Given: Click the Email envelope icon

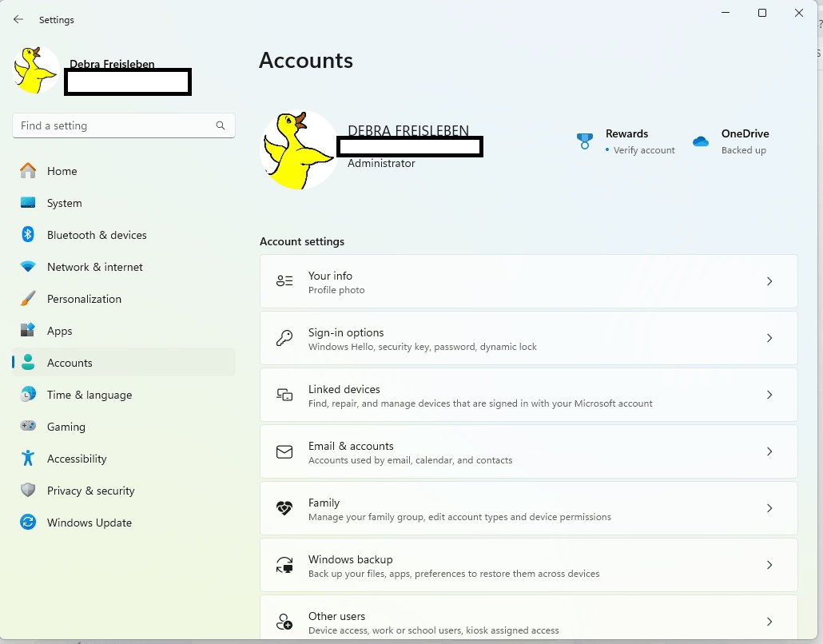Looking at the screenshot, I should (x=284, y=451).
